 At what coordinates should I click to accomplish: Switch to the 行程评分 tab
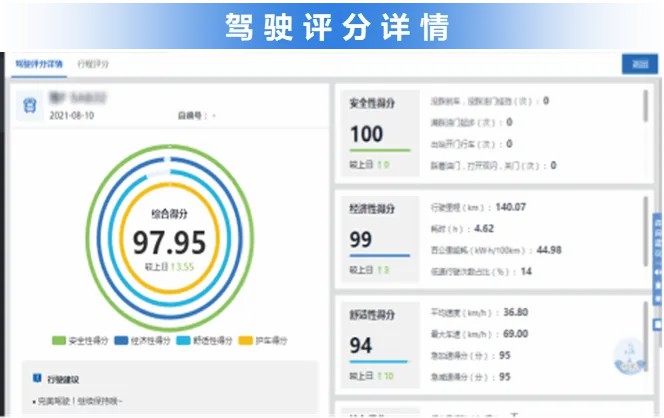93,64
